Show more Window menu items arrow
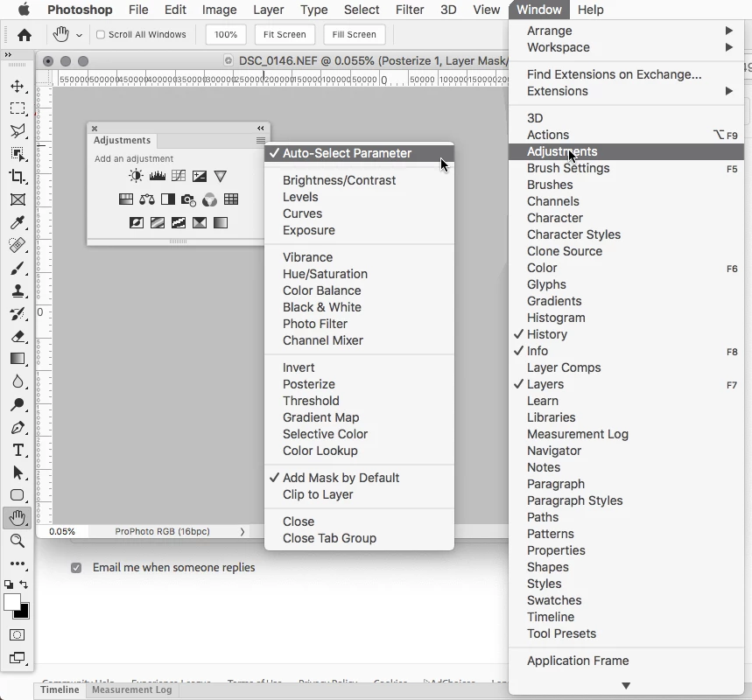 point(626,686)
